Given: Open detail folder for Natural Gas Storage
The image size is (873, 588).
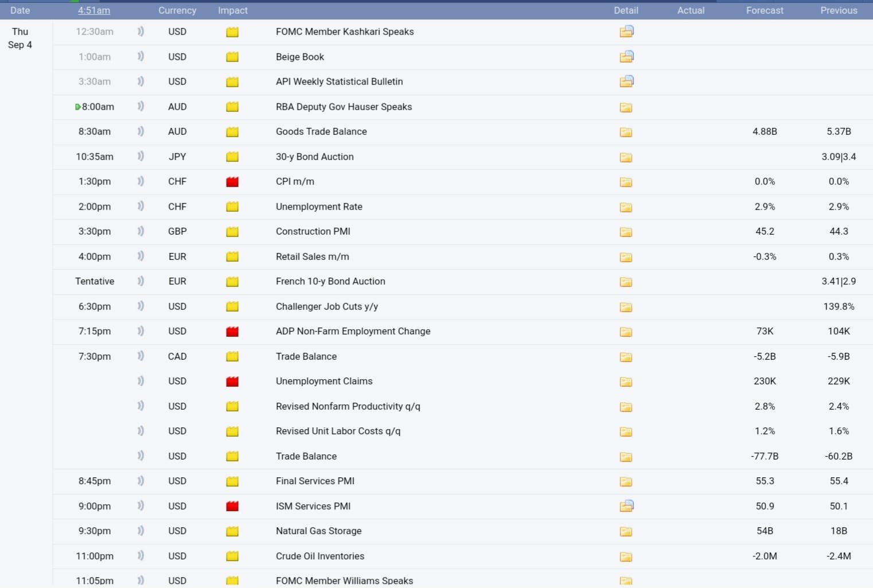Looking at the screenshot, I should [626, 531].
